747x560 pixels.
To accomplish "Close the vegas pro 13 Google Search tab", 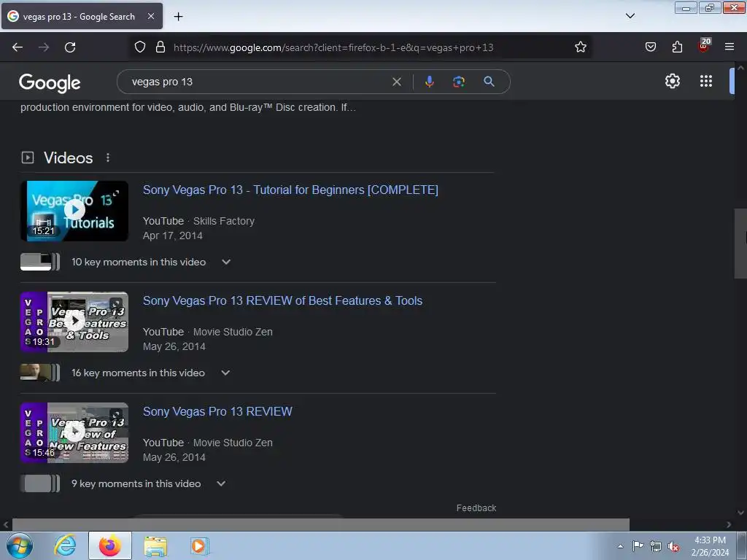I will click(151, 16).
